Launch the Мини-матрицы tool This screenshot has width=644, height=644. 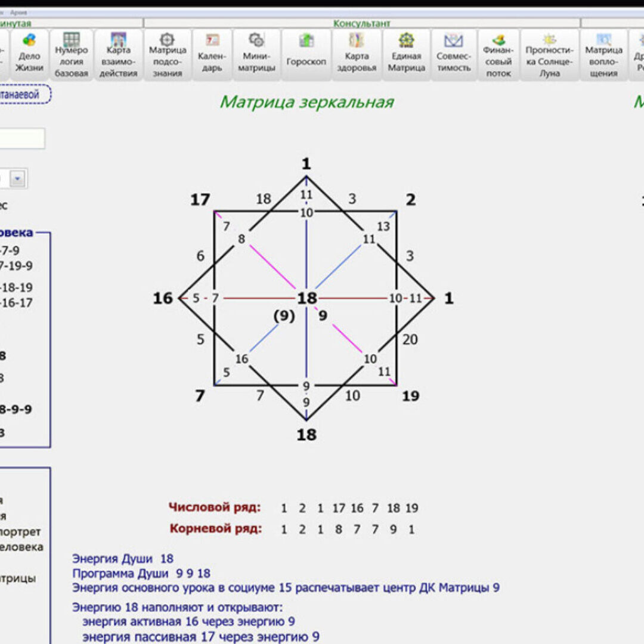[256, 55]
